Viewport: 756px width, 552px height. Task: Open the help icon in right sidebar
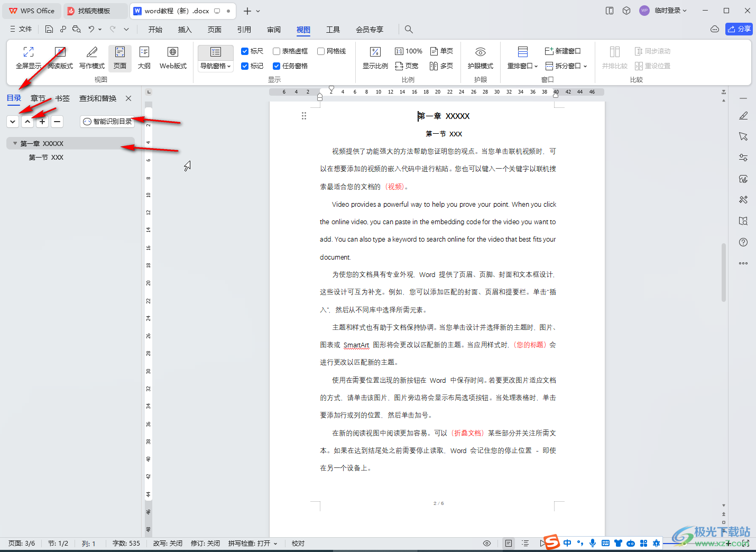(x=743, y=242)
